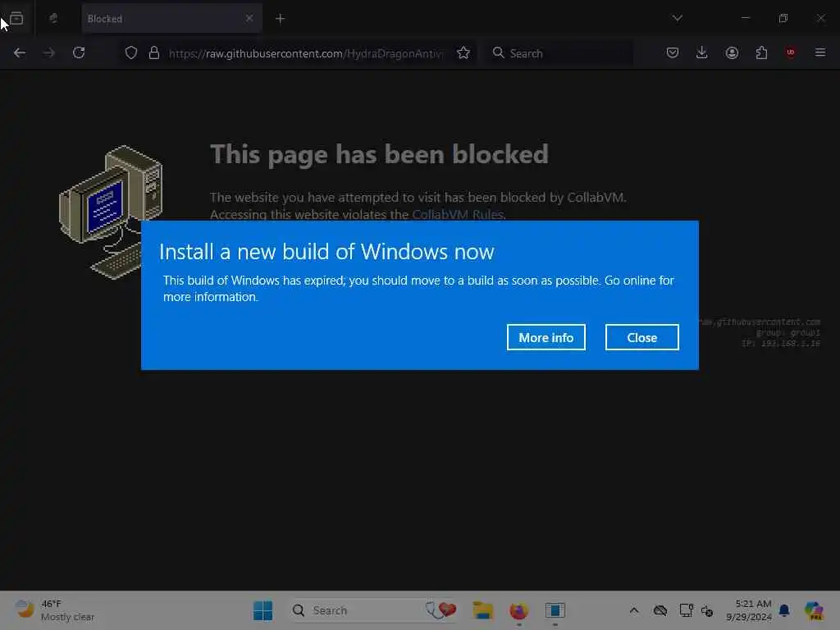Click the taskbar Search box

pyautogui.click(x=373, y=610)
